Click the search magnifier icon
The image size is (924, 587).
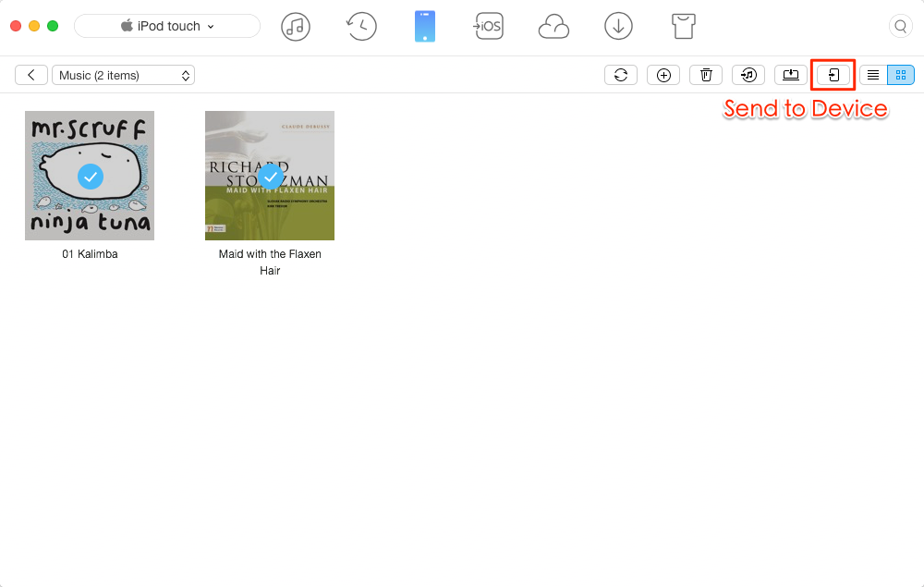click(900, 27)
